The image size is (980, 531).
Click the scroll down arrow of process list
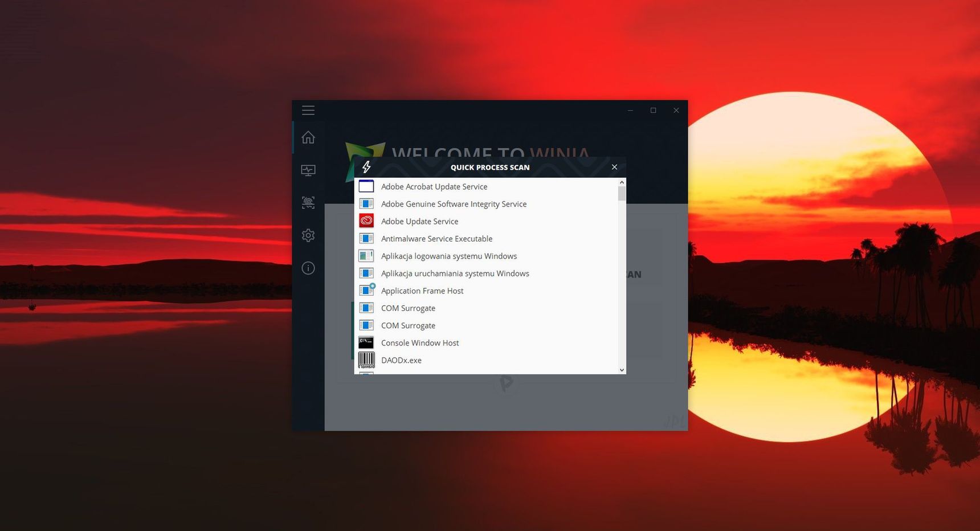pos(622,370)
